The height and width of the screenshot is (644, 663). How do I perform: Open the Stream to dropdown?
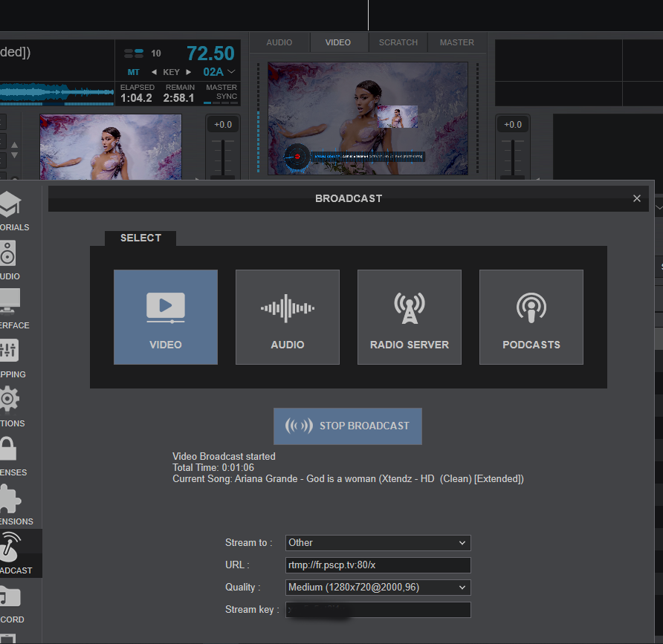click(x=378, y=543)
